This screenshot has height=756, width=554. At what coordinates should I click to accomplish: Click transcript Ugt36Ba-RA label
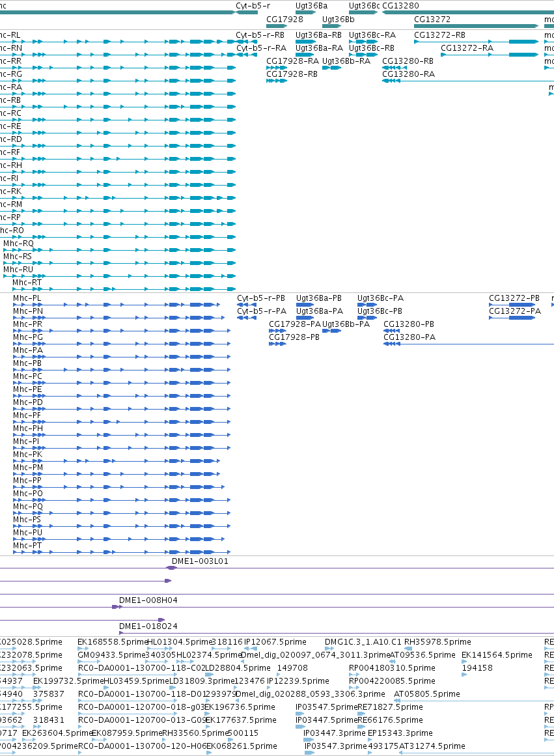coord(319,48)
